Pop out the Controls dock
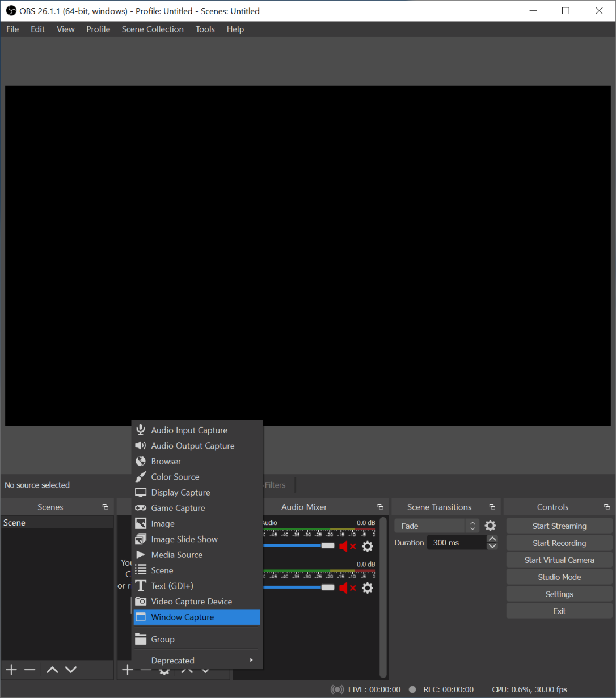The height and width of the screenshot is (698, 616). (607, 507)
